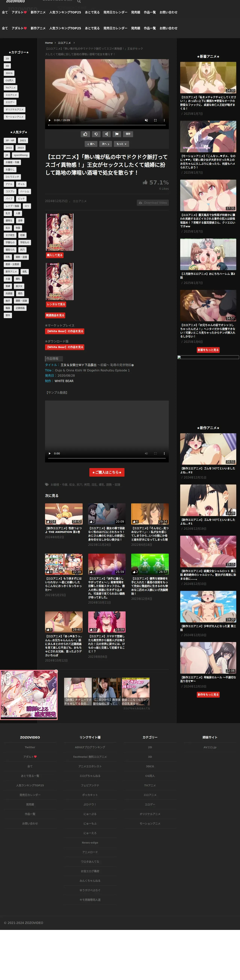Enter fullscreen on the main video player
Viewport: 240px width, 980px height.
[x=155, y=120]
